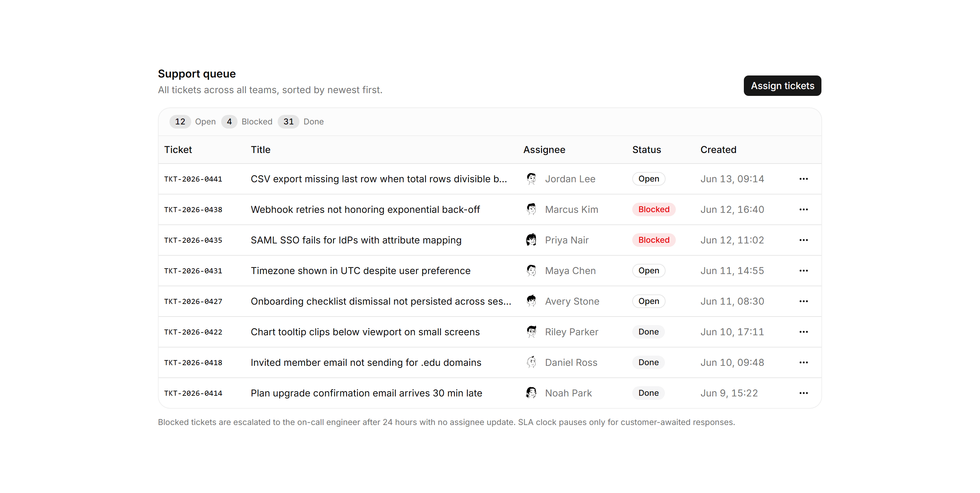Select ticket ID TKT-2026-0422
This screenshot has width=980, height=493.
(193, 332)
